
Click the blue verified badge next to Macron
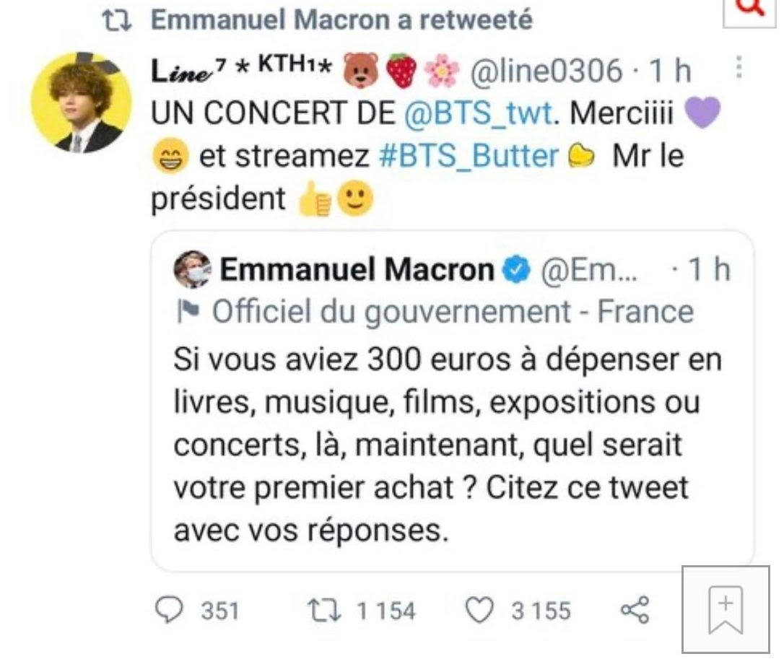[x=515, y=270]
